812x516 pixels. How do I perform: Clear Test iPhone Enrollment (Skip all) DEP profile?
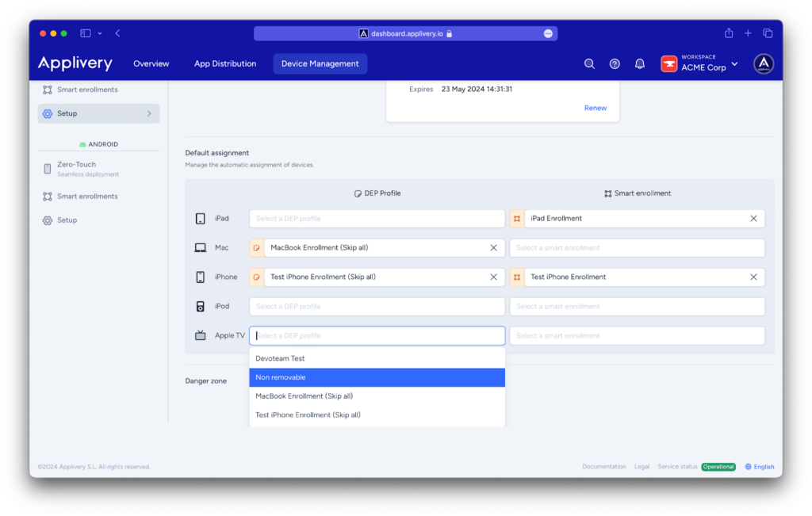(493, 277)
